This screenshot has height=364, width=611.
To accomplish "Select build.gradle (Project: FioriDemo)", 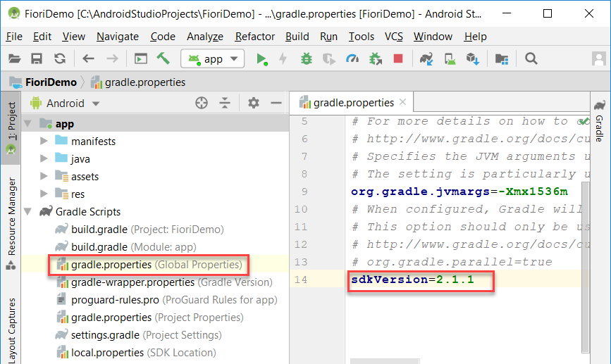I will point(140,230).
